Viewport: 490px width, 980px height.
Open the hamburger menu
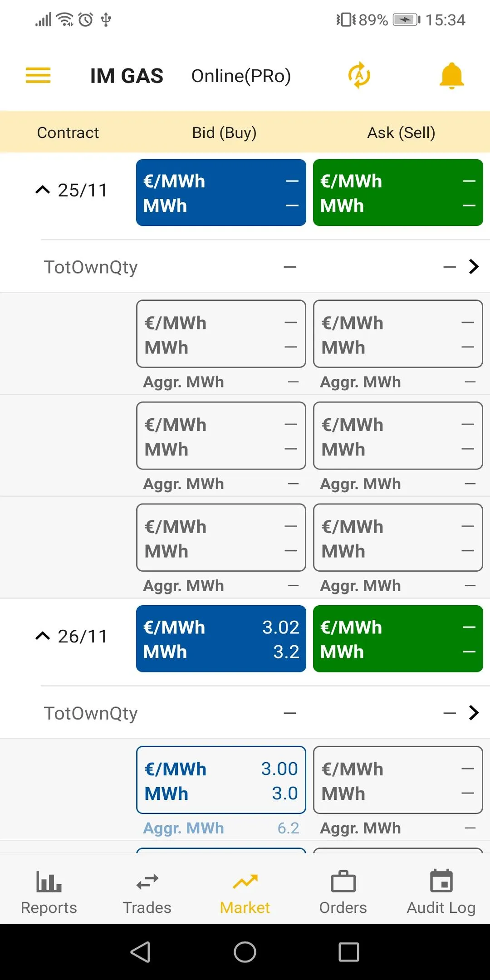38,75
